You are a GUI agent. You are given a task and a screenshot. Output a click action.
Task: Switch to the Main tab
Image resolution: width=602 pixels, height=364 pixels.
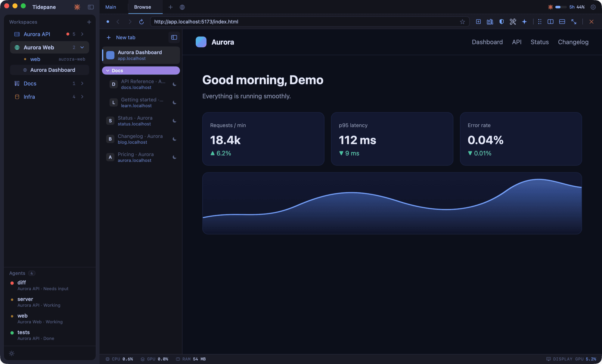point(110,7)
